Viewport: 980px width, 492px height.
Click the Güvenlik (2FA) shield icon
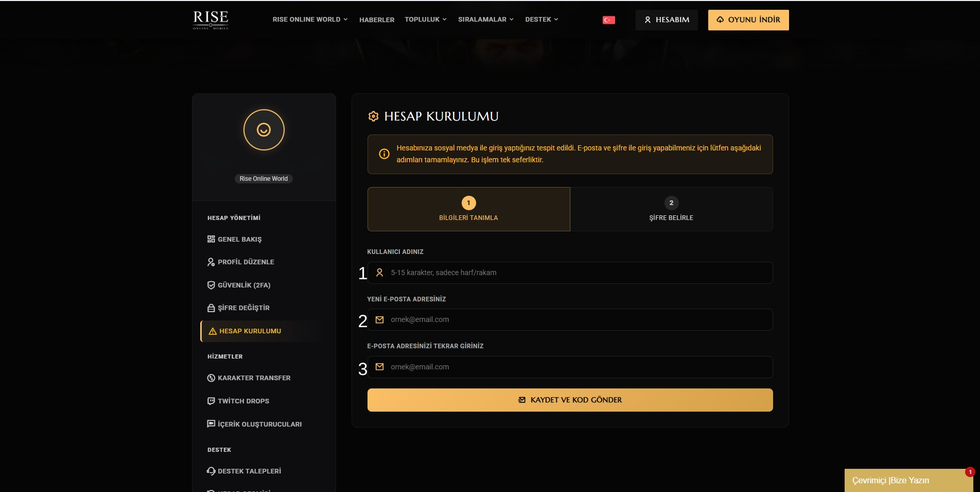click(211, 285)
